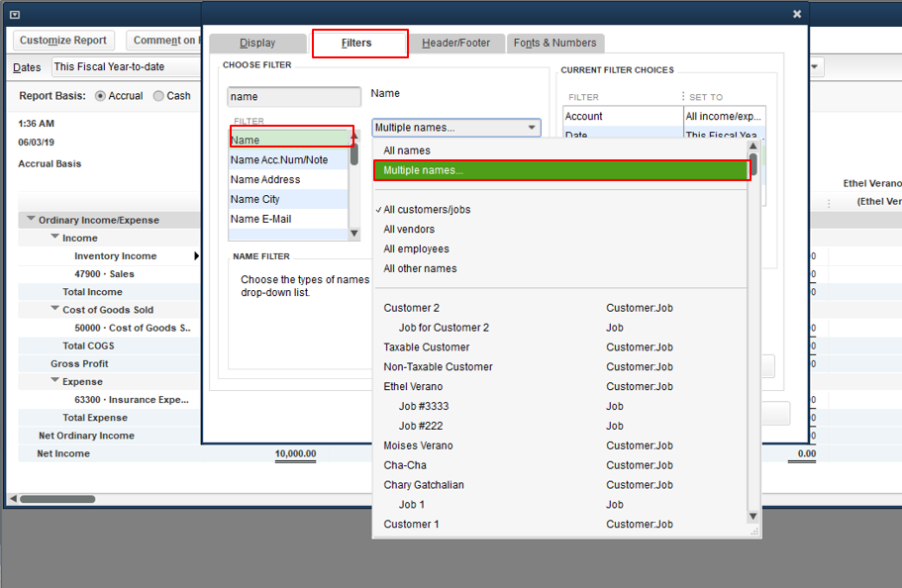Select Moises Verano from list

[x=560, y=445]
